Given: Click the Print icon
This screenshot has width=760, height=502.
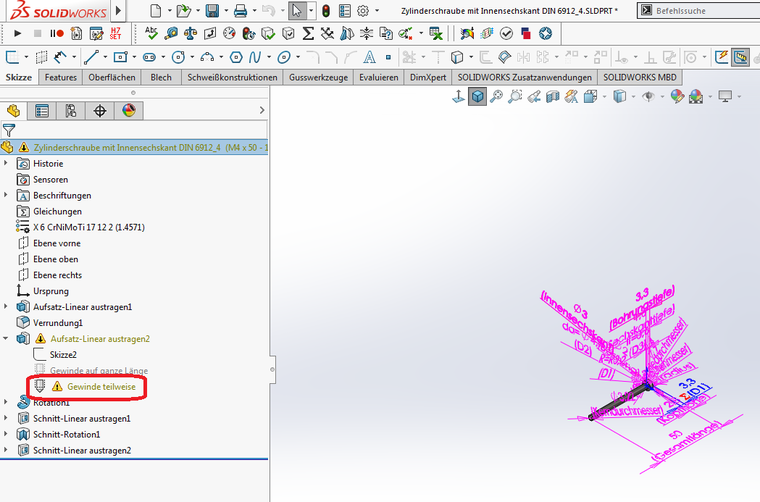Looking at the screenshot, I should pyautogui.click(x=240, y=10).
